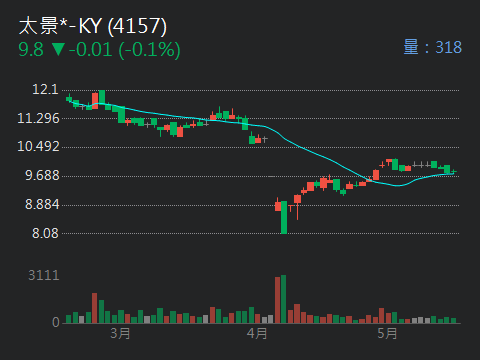Select the current price 9.8
The image size is (480, 360).
pyautogui.click(x=31, y=50)
